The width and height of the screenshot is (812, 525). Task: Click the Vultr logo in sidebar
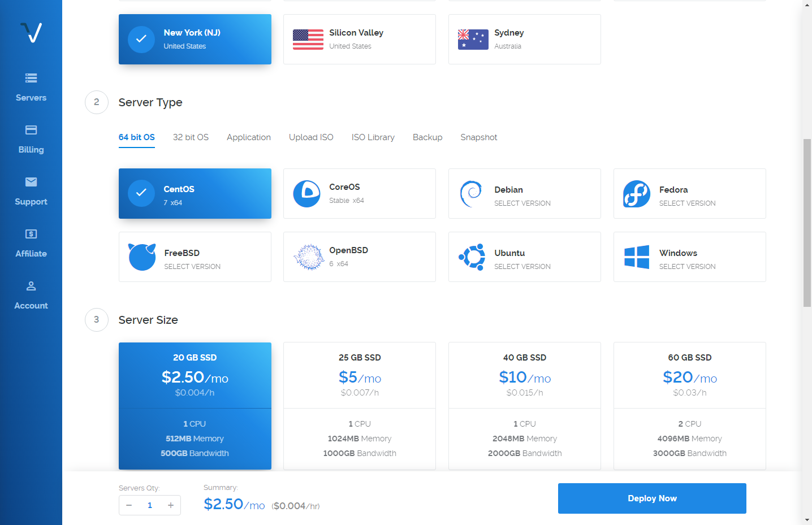tap(31, 32)
